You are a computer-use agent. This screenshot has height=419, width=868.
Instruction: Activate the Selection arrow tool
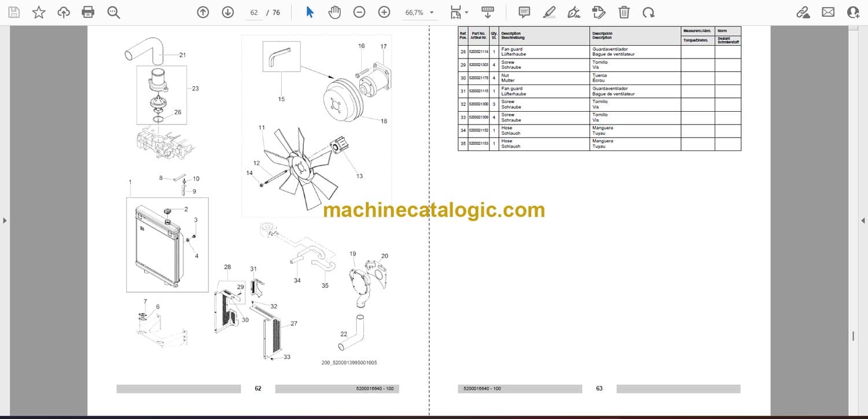click(310, 12)
